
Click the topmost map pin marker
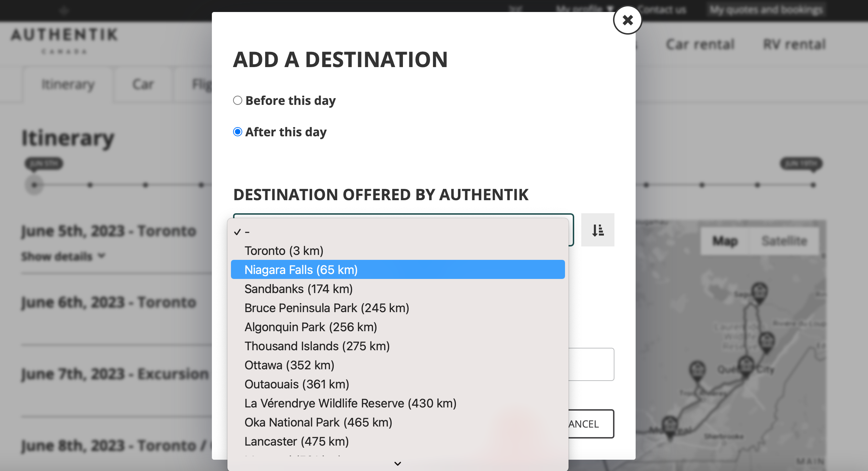click(x=760, y=293)
